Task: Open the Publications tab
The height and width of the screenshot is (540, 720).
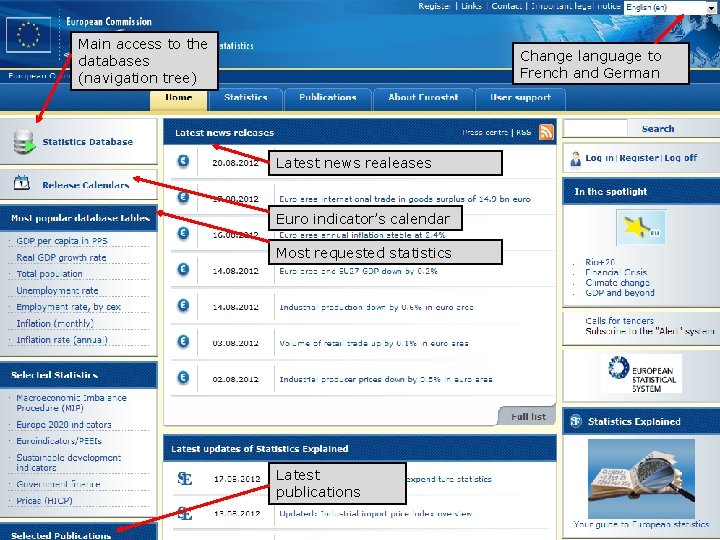Action: coord(328,98)
